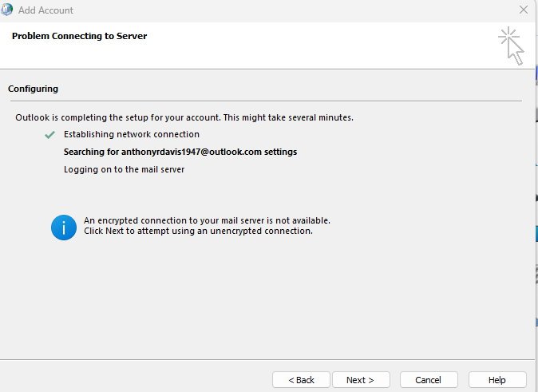Cancel the Add Account wizard
This screenshot has width=538, height=392.
[x=429, y=380]
